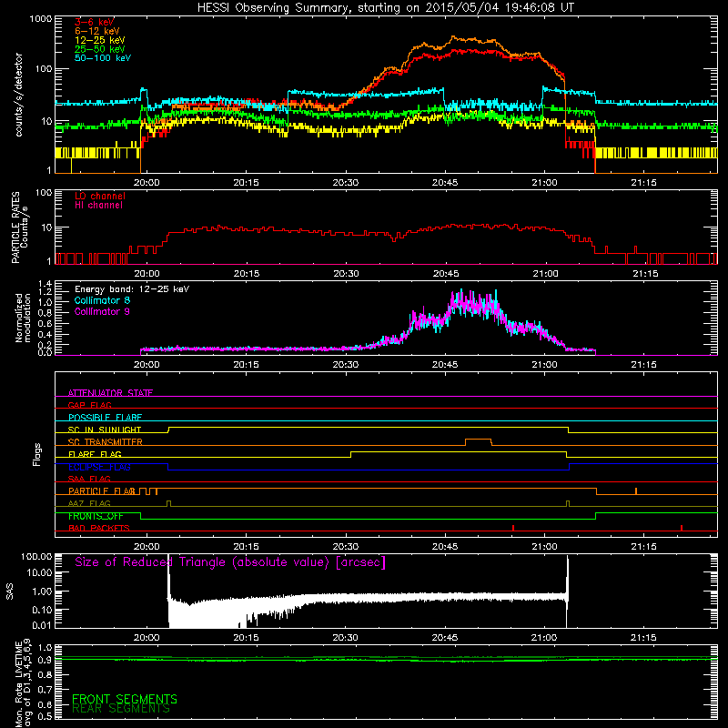
Task: Click the 'counts/s/detector' axis label
Action: [18, 95]
